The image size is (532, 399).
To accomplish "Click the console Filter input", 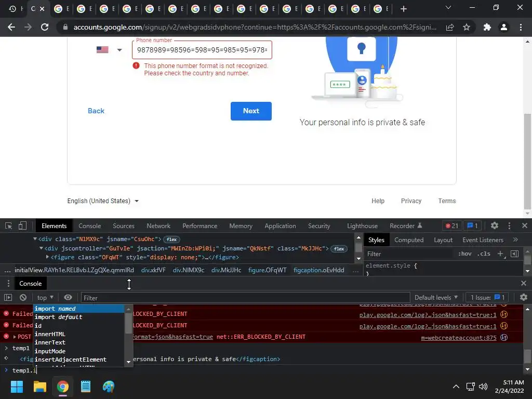I will click(x=245, y=298).
